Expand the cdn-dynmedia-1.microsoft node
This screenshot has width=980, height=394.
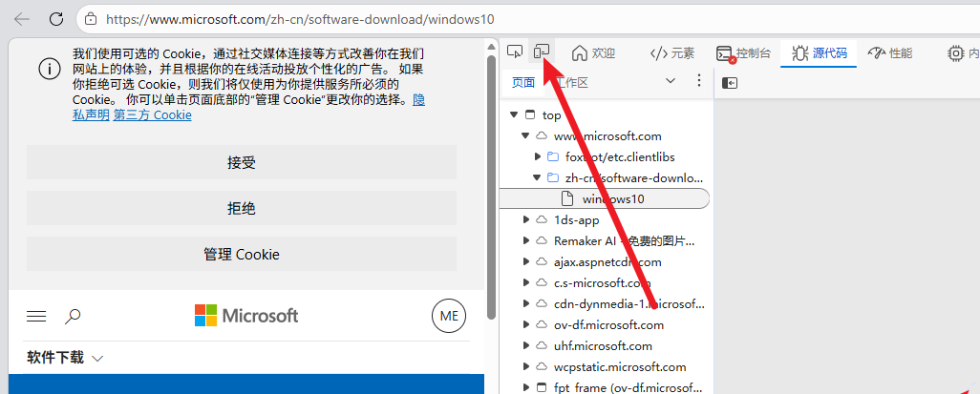tap(525, 304)
